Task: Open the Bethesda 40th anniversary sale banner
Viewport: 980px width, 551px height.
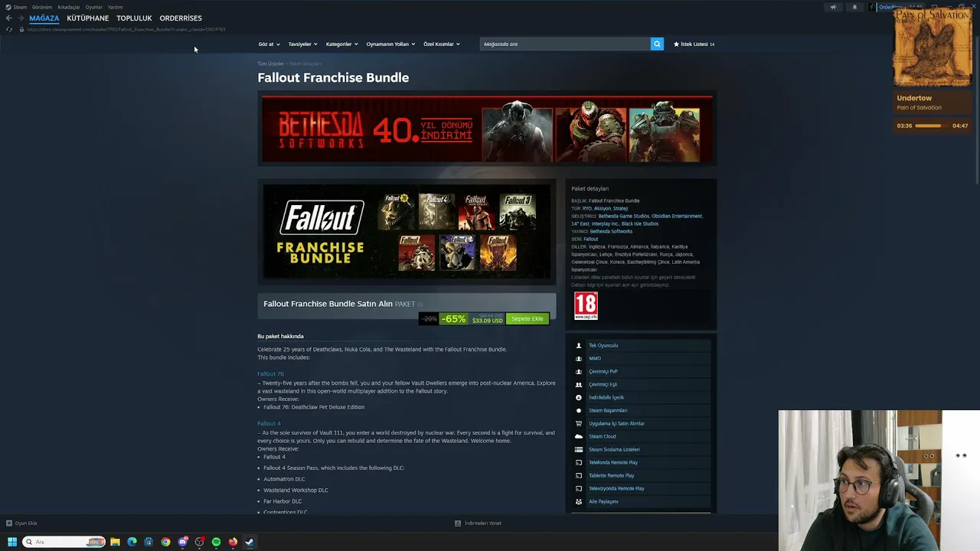Action: pyautogui.click(x=487, y=129)
